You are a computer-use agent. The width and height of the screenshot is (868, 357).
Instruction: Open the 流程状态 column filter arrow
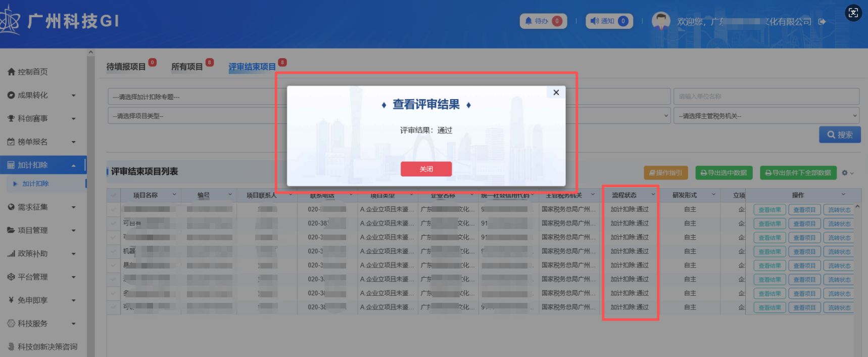click(653, 195)
